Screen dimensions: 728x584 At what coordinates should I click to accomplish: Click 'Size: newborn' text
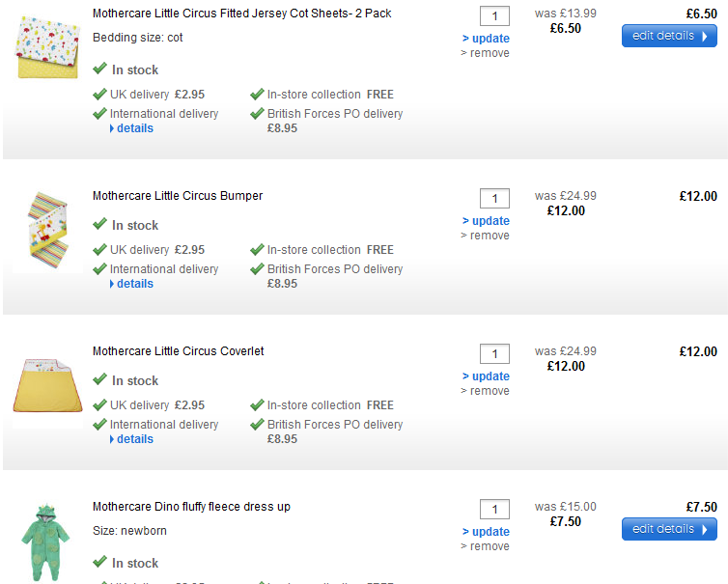[x=129, y=531]
